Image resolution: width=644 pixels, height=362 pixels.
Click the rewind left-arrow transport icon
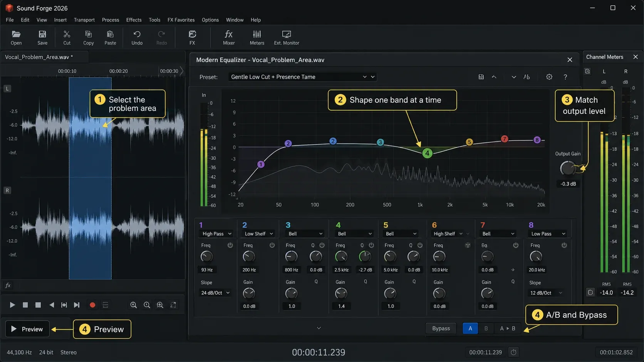tap(52, 305)
